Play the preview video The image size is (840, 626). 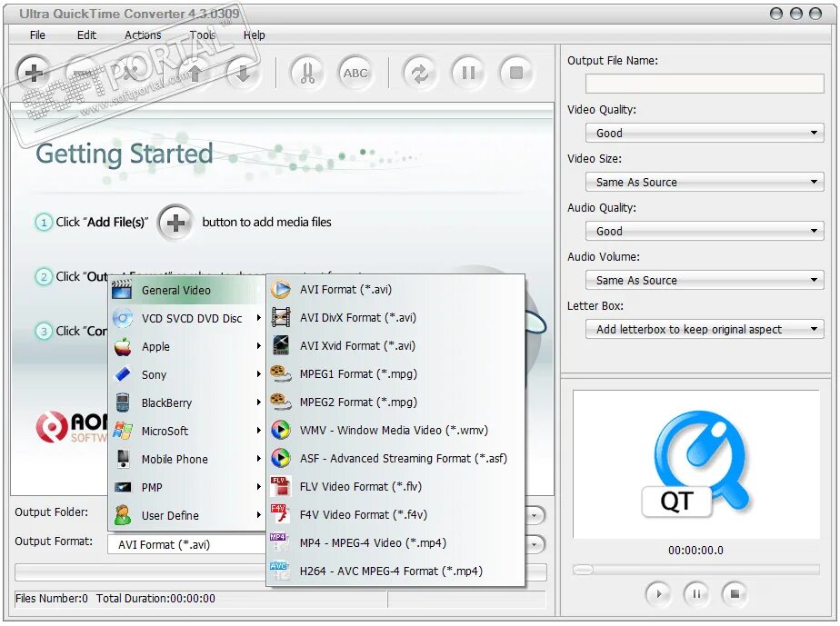[658, 593]
